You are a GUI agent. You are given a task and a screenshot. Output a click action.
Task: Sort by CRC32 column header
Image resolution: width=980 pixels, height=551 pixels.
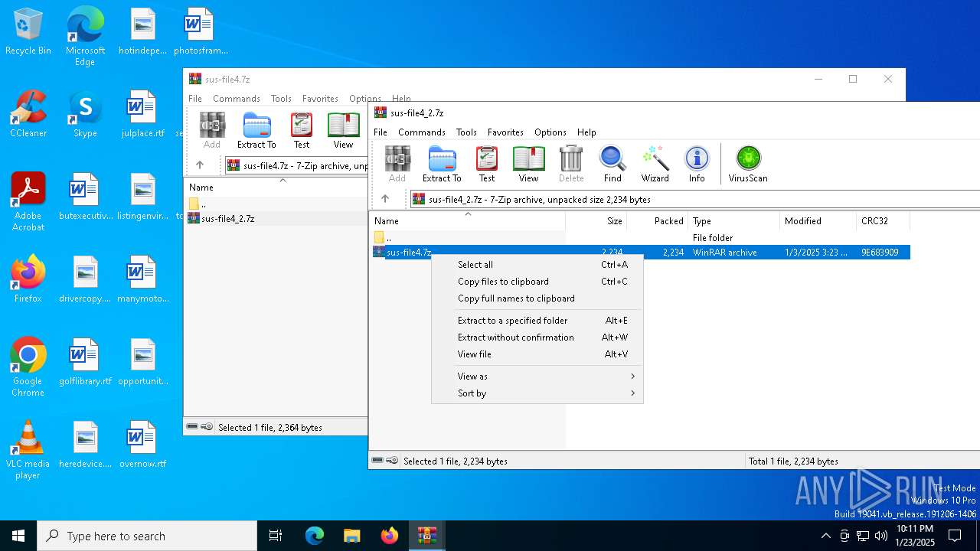point(883,221)
